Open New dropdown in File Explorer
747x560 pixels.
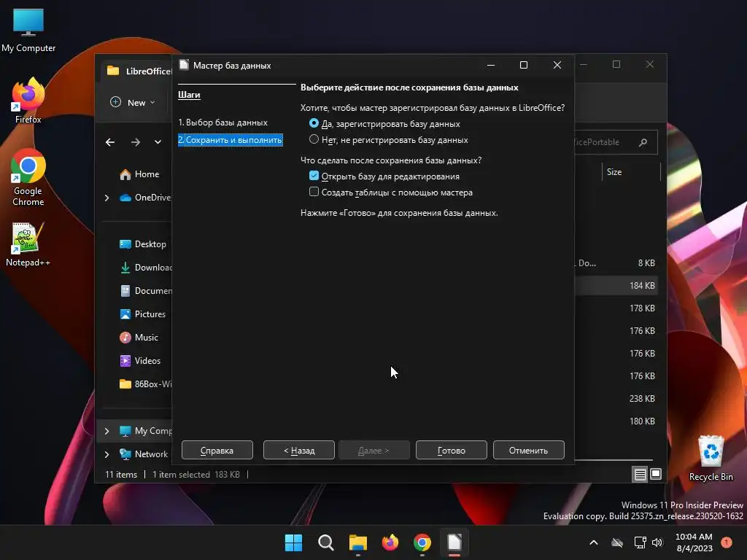coord(133,102)
